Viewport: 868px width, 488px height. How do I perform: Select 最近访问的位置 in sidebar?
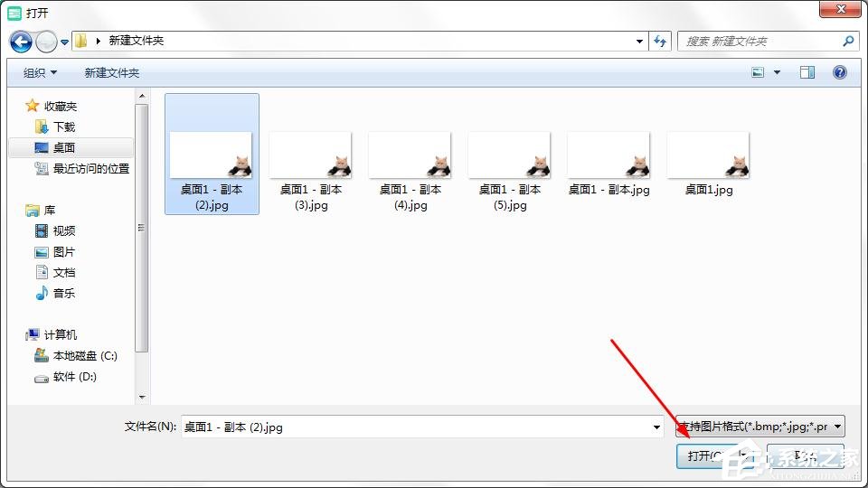coord(91,169)
